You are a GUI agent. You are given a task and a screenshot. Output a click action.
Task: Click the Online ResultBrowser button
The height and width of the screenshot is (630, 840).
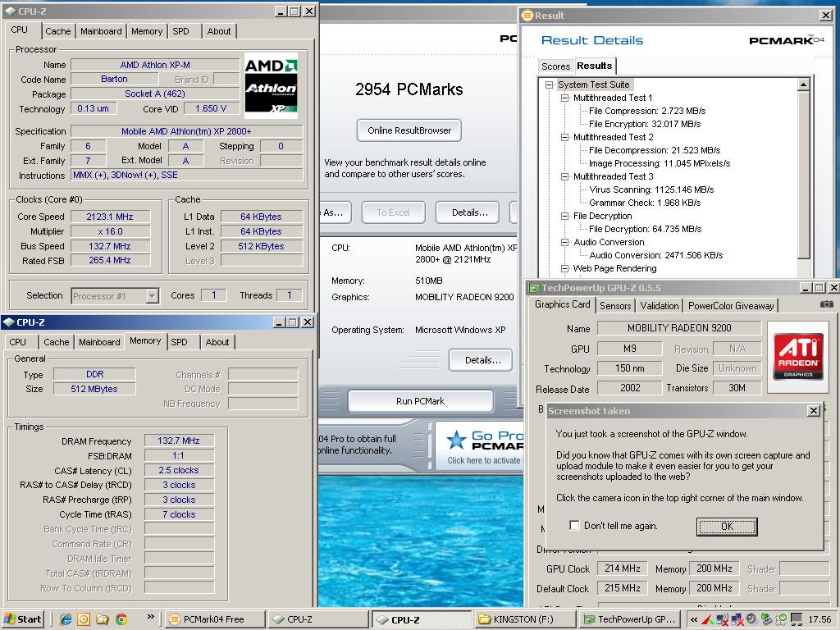coord(409,130)
